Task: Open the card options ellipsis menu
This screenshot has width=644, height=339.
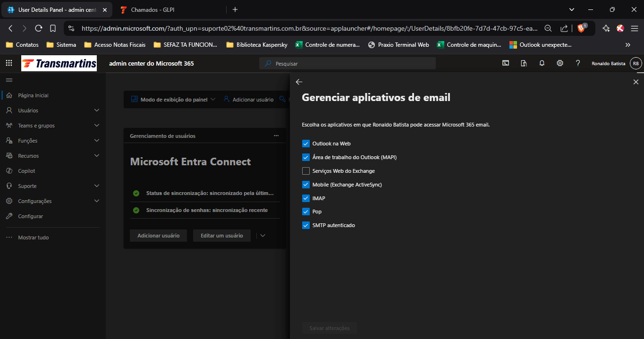Action: (x=276, y=136)
